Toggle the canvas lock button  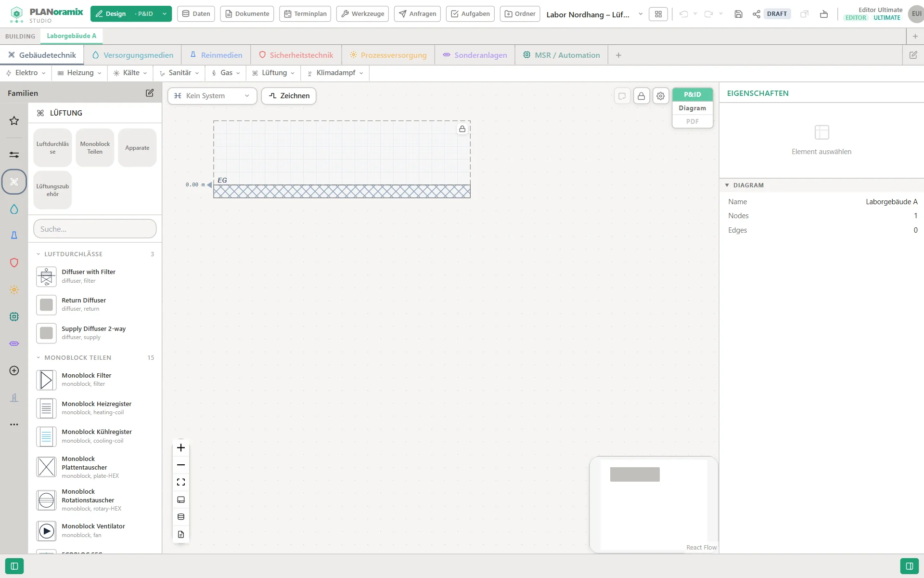[x=642, y=96]
